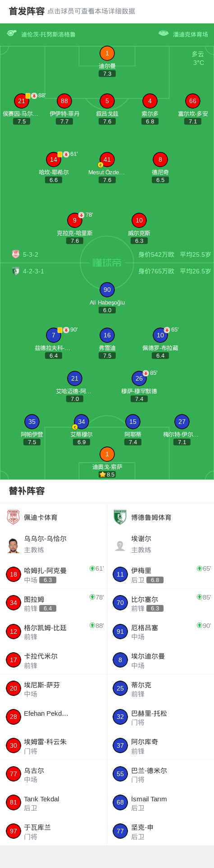This screenshot has height=868, width=214.
Task: Click the stadium icon near 潘迪克体育场
Action: point(164,33)
